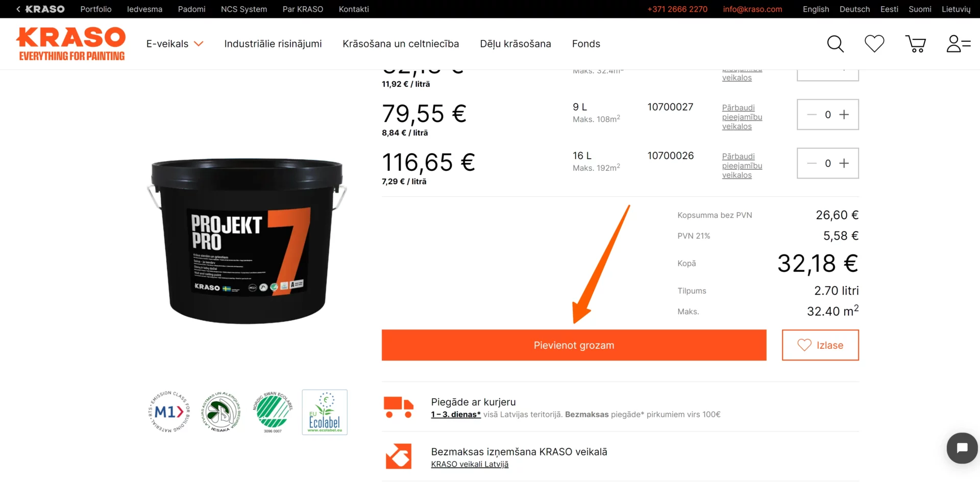Open the user account icon
Screen dimensions: 980x485
point(958,44)
